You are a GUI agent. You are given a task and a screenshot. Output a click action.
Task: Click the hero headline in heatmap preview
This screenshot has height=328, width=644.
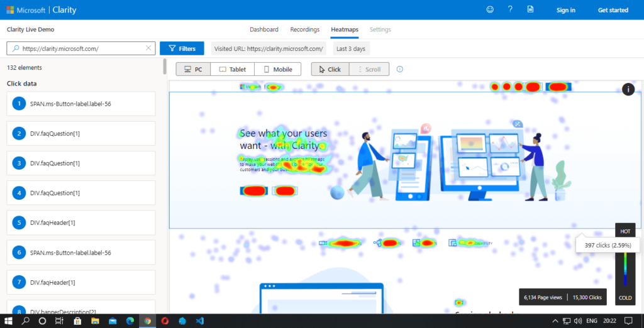284,139
